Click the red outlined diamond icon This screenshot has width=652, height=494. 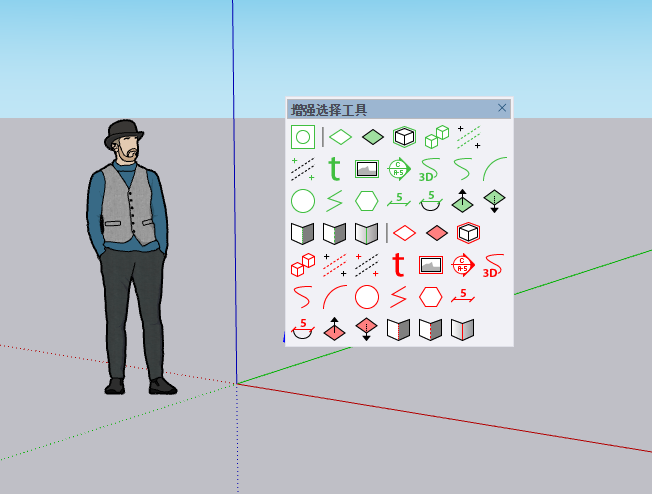point(405,233)
